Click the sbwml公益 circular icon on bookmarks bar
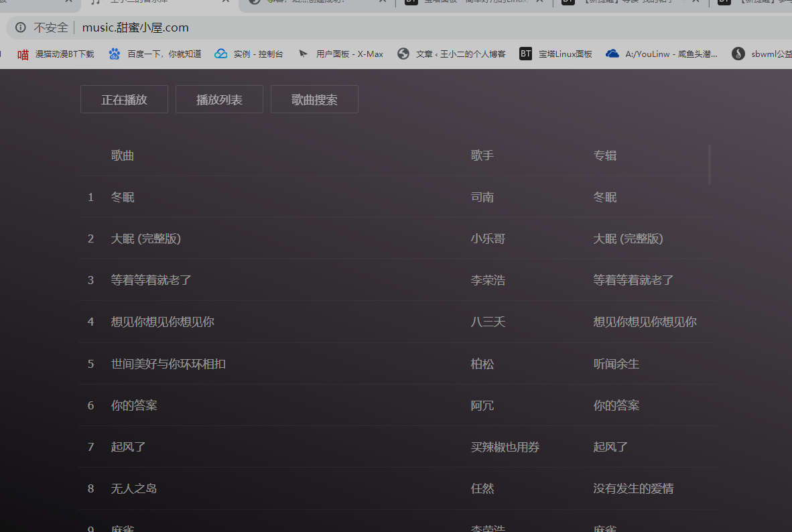Viewport: 792px width, 532px height. coord(738,54)
